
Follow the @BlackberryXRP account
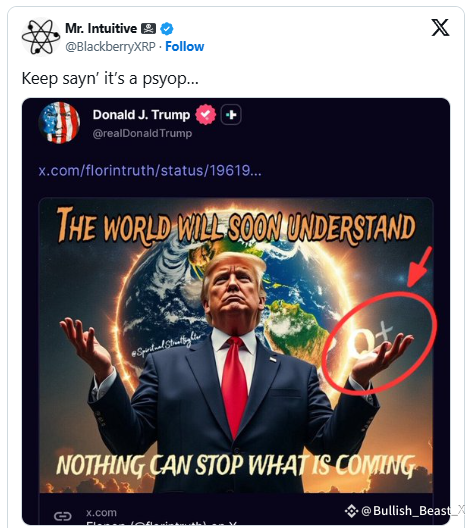184,46
